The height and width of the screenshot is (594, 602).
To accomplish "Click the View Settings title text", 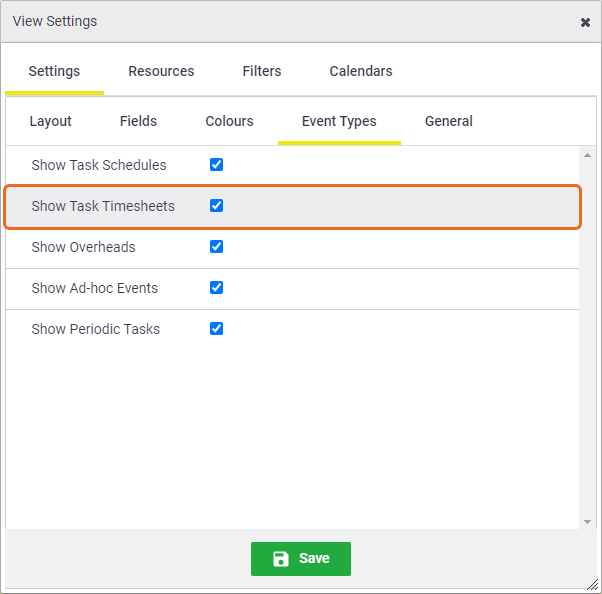I will point(55,22).
